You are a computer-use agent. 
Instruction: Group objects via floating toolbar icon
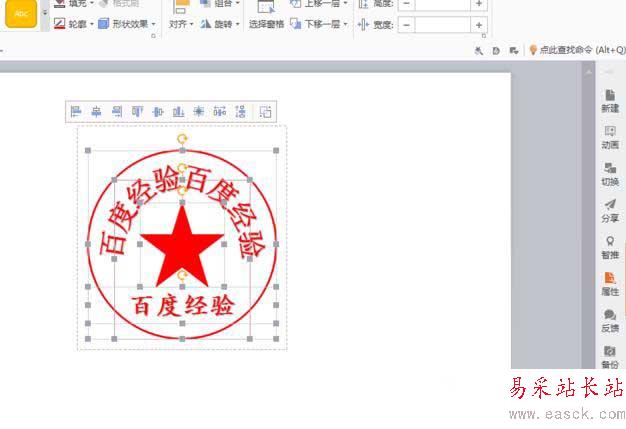265,112
